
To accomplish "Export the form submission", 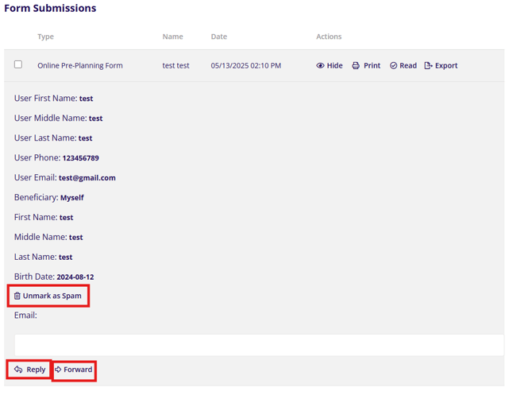I will 441,66.
